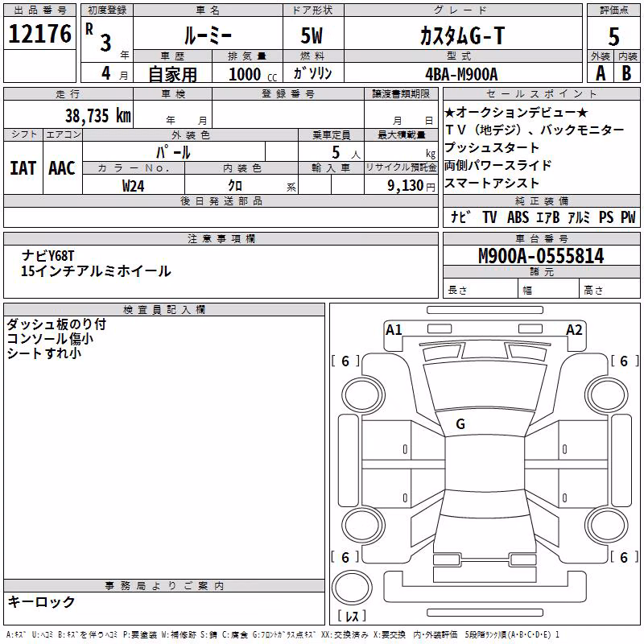Viewport: 644px width, 644px height.
Task: Select inspector note シートすれ小
Action: (44, 353)
